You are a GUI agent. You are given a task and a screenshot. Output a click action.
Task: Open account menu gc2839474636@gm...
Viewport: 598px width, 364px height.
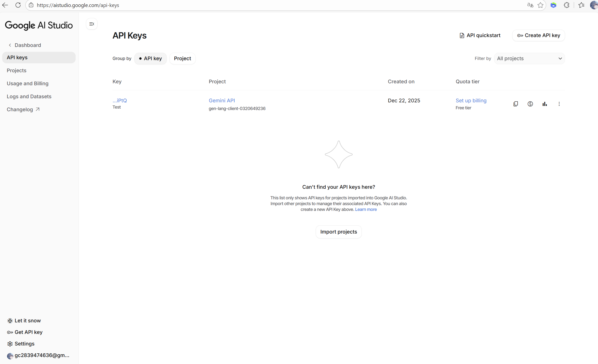(38, 355)
